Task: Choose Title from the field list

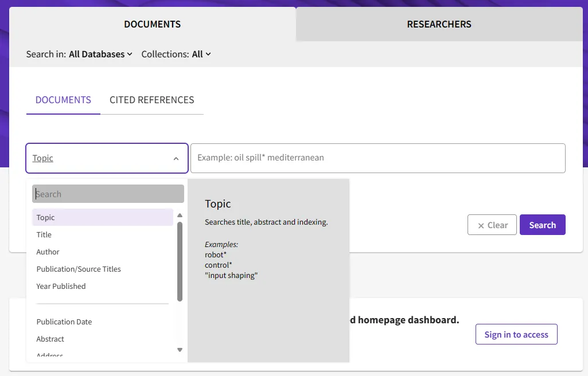Action: pos(103,234)
